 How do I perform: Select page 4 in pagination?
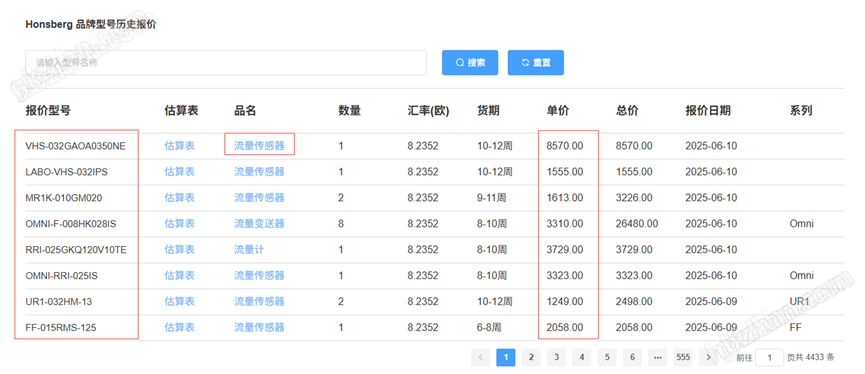[581, 357]
